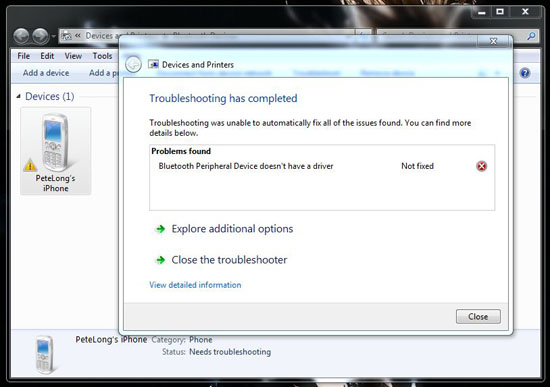Click the yellow warning icon on iPhone
The height and width of the screenshot is (387, 550).
pyautogui.click(x=30, y=165)
